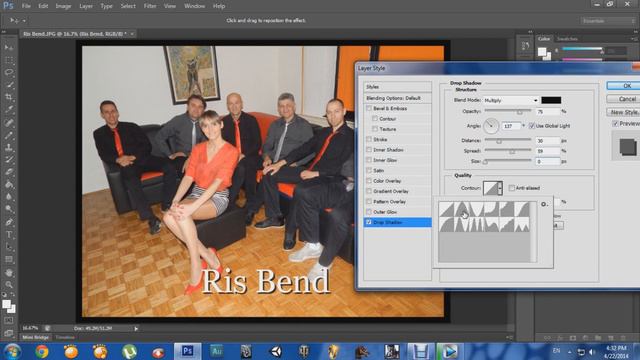
Task: Select the Brush tool
Action: pos(9,135)
